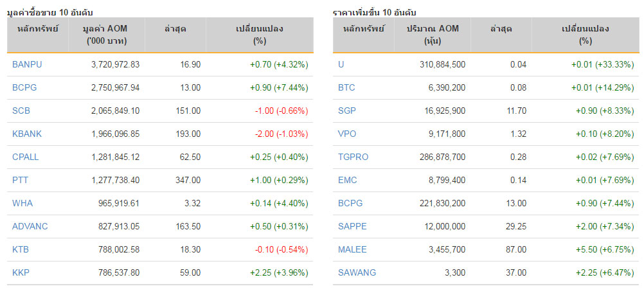This screenshot has width=644, height=293.
Task: Select the VPO stock symbol
Action: [347, 134]
